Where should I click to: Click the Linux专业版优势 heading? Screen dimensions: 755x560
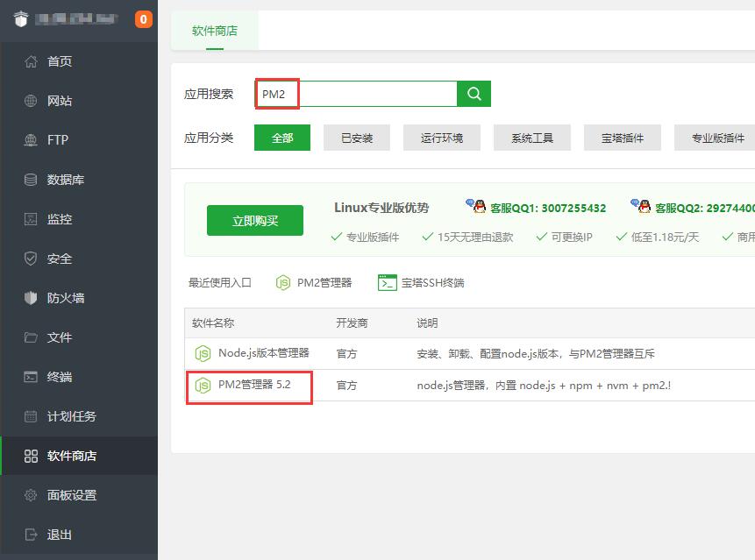(x=381, y=208)
